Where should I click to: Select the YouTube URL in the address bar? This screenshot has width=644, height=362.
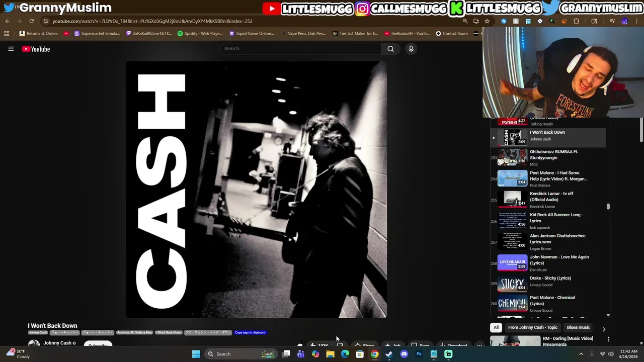pyautogui.click(x=152, y=21)
